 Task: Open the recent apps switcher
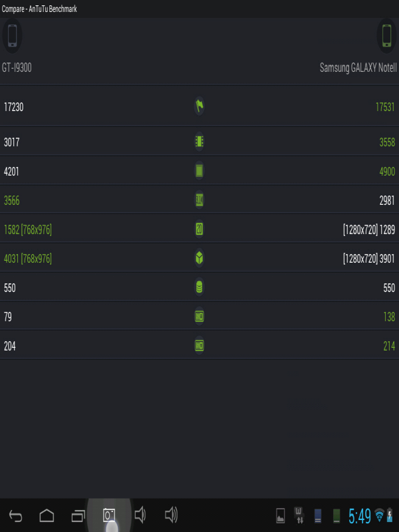[x=78, y=516]
